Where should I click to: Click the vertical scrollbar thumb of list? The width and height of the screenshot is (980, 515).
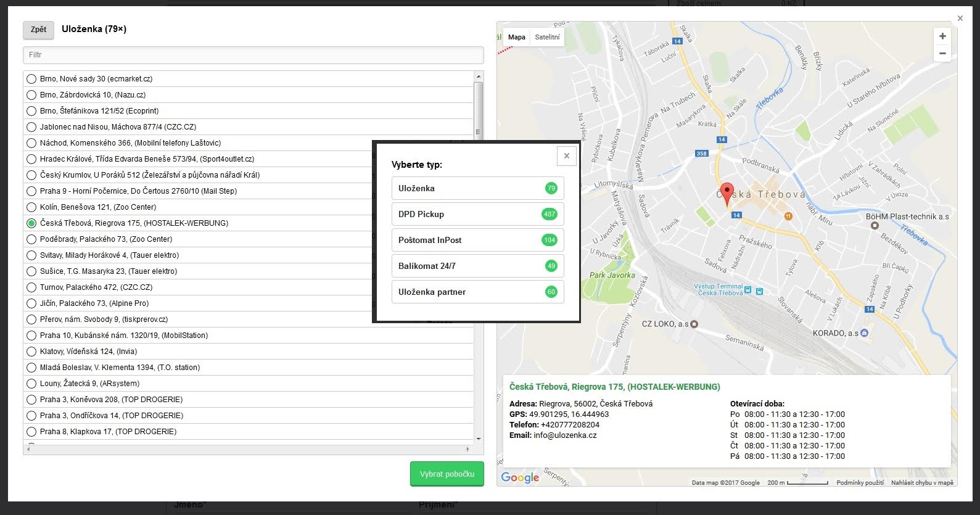pos(478,132)
